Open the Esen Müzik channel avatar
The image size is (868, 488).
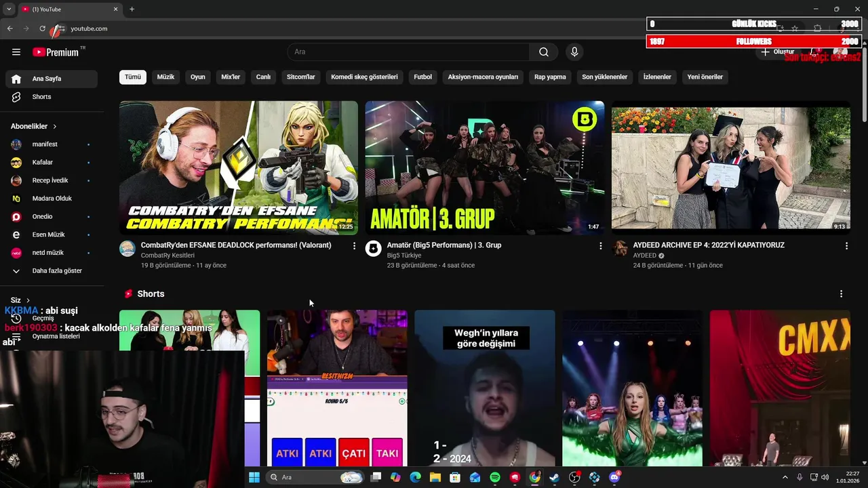pos(16,235)
